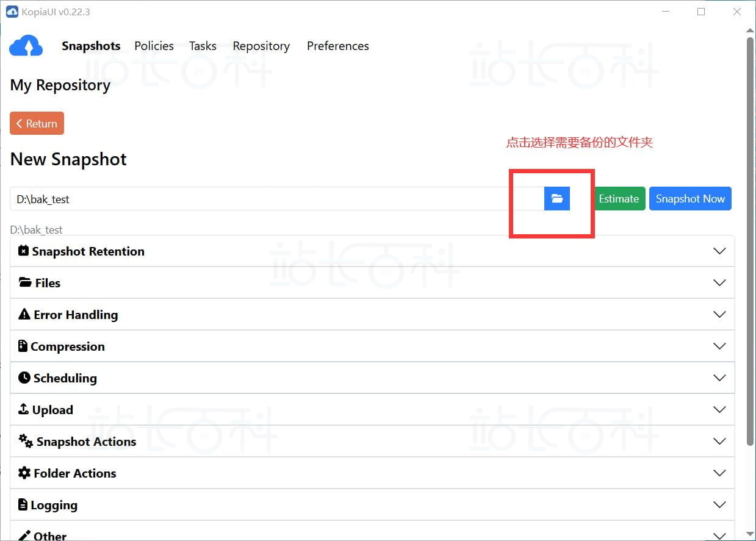The image size is (756, 541).
Task: Click the Snapshot Actions header label
Action: click(x=86, y=442)
